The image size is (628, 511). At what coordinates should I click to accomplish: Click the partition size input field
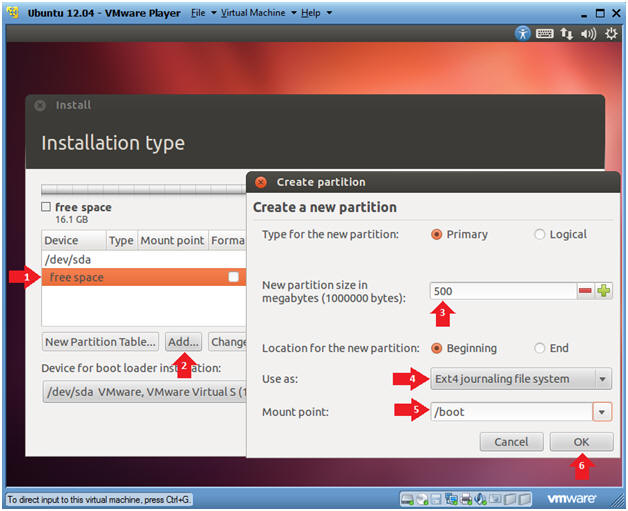503,291
